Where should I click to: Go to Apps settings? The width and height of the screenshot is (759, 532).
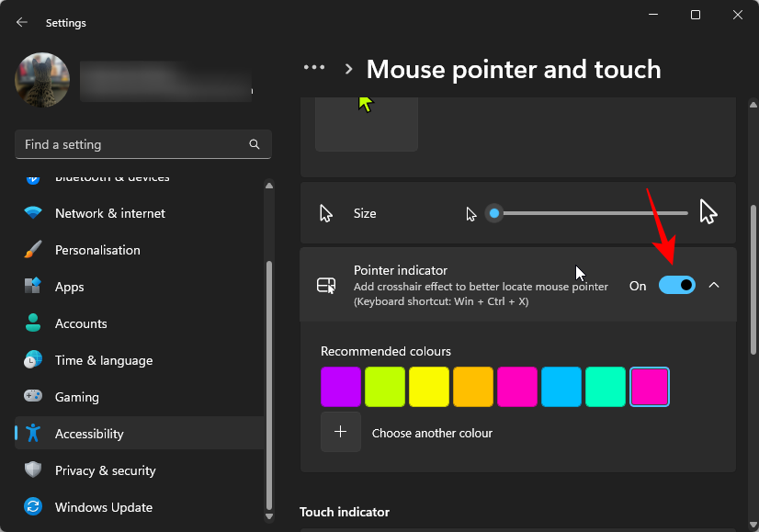coord(140,287)
